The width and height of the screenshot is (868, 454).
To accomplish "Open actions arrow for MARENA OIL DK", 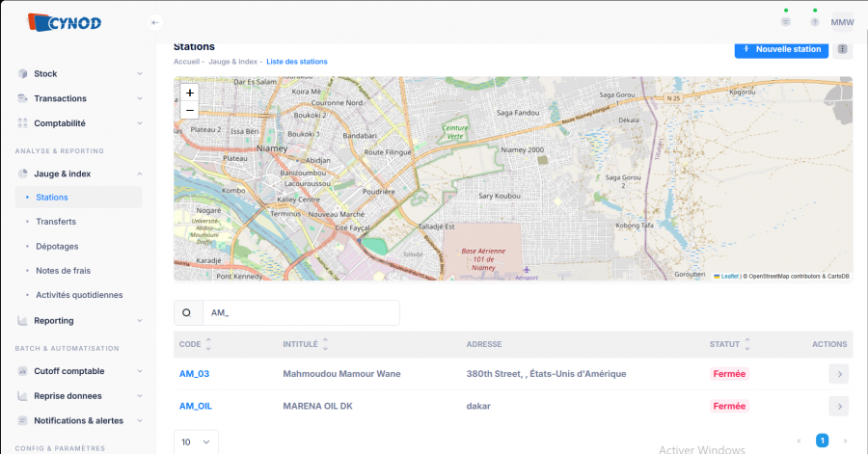I will [x=837, y=406].
